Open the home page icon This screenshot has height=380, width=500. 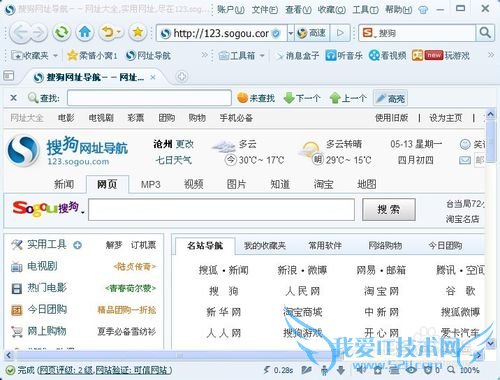(x=85, y=33)
